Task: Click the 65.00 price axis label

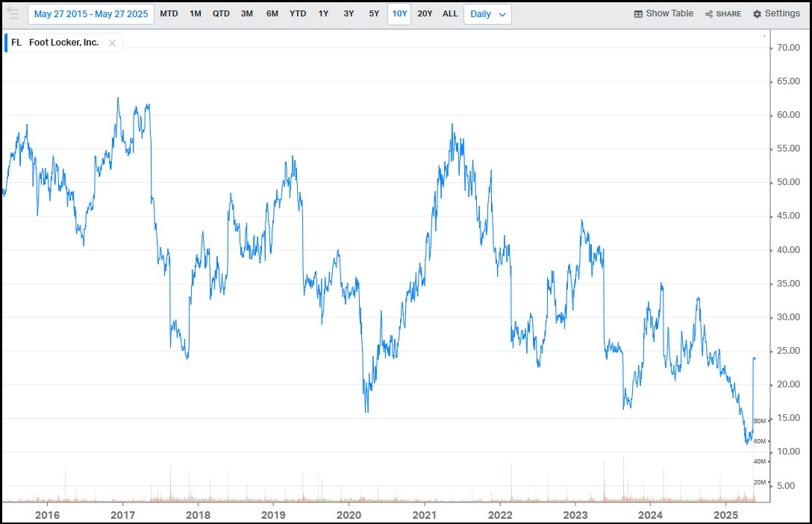Action: [788, 81]
